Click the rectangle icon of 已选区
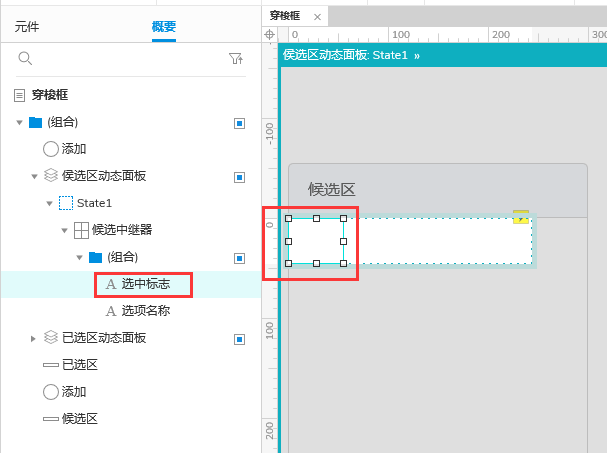The image size is (607, 453). click(51, 365)
